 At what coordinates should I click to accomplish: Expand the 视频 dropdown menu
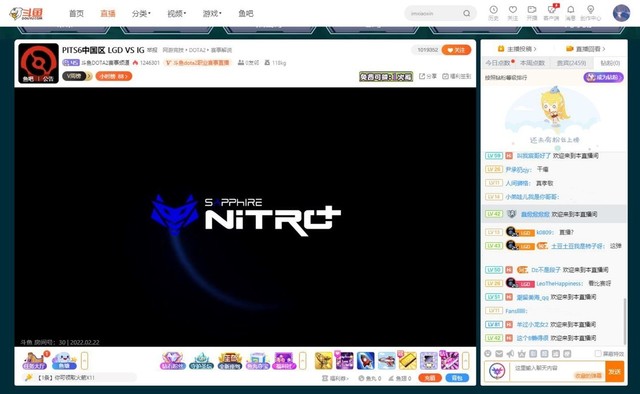click(x=176, y=13)
